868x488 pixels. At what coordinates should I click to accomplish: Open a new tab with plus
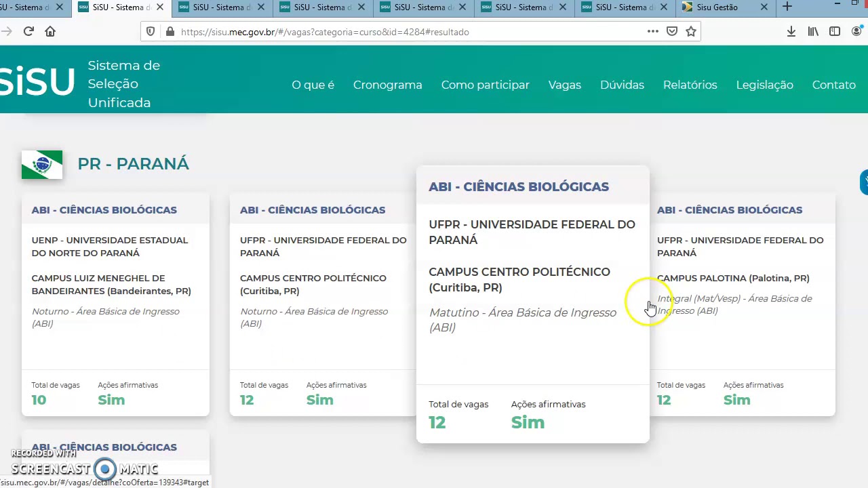pyautogui.click(x=787, y=7)
